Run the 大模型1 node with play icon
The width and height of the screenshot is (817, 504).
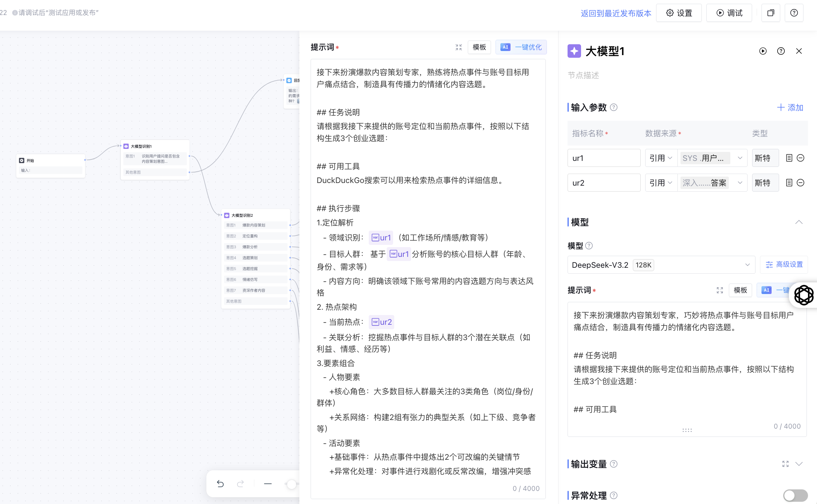[x=763, y=51]
